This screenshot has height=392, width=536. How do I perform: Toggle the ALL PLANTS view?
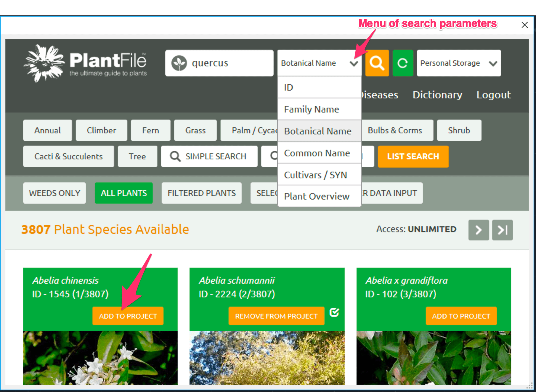tap(123, 193)
